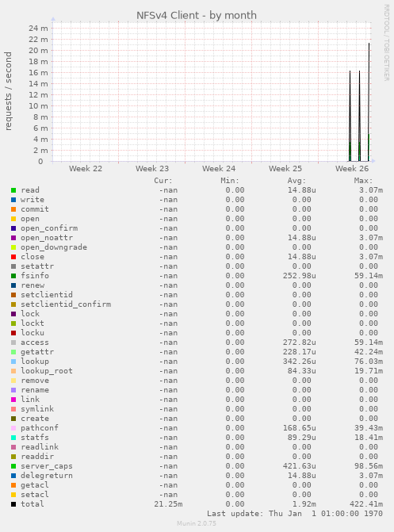Click the fsinfo Avg value 252.98u
Viewport: 394px width, 532px height.
click(x=300, y=275)
